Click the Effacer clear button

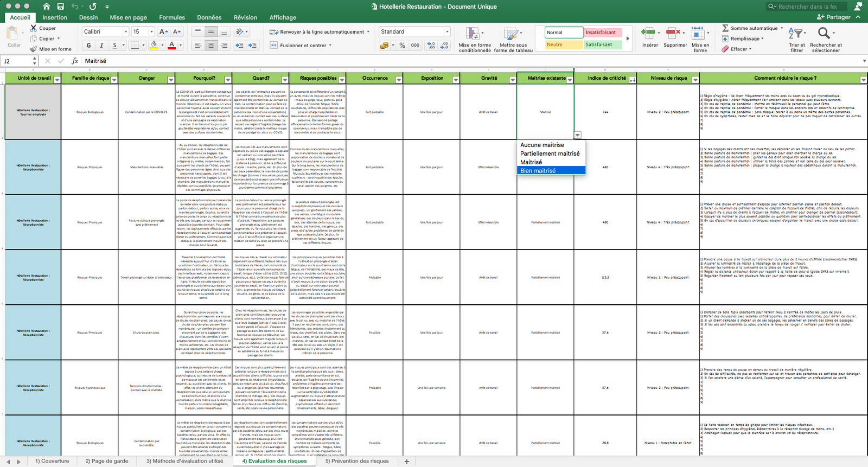tap(737, 49)
